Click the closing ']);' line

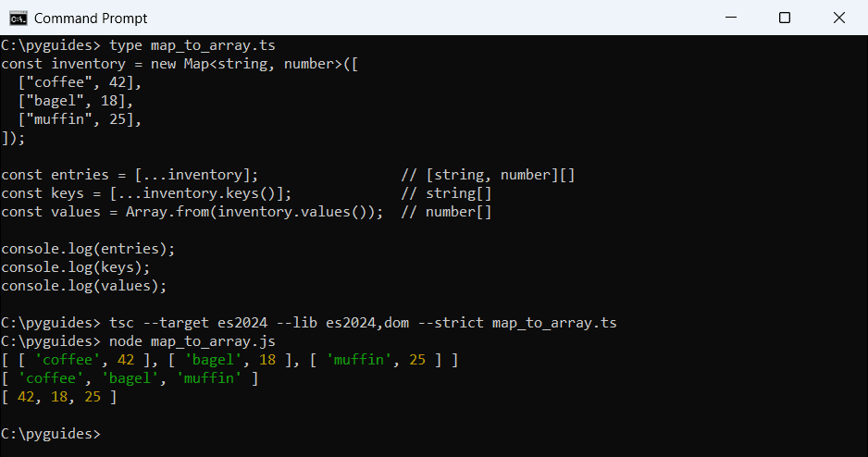click(13, 139)
